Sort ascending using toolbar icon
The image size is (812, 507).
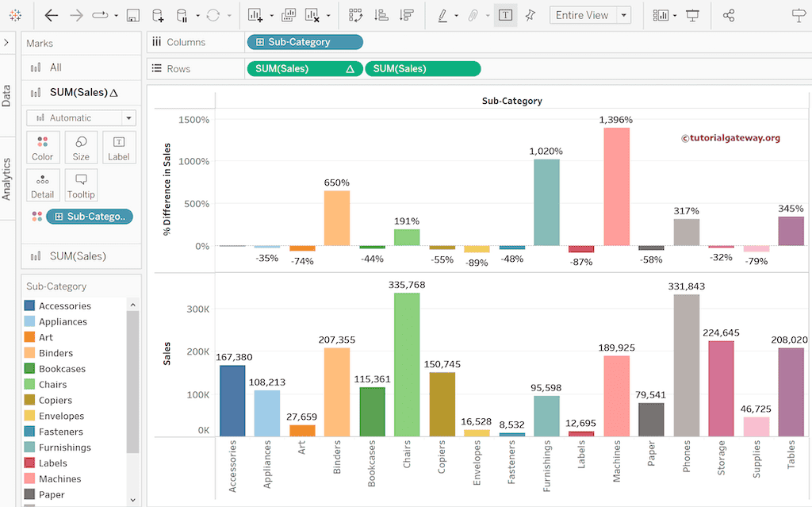click(x=381, y=15)
